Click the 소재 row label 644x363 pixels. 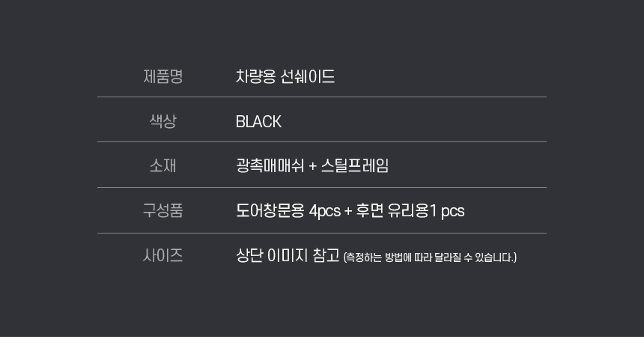[x=162, y=165]
